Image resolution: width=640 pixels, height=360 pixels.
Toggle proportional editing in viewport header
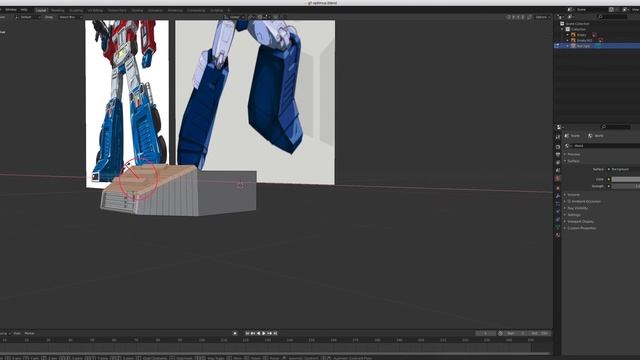(x=276, y=17)
